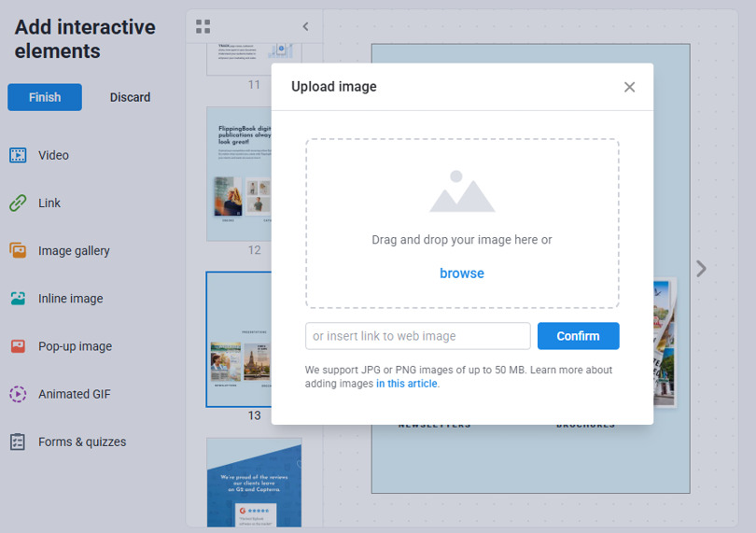Click the Link chain icon
Screen dimensions: 756x533
click(x=18, y=203)
